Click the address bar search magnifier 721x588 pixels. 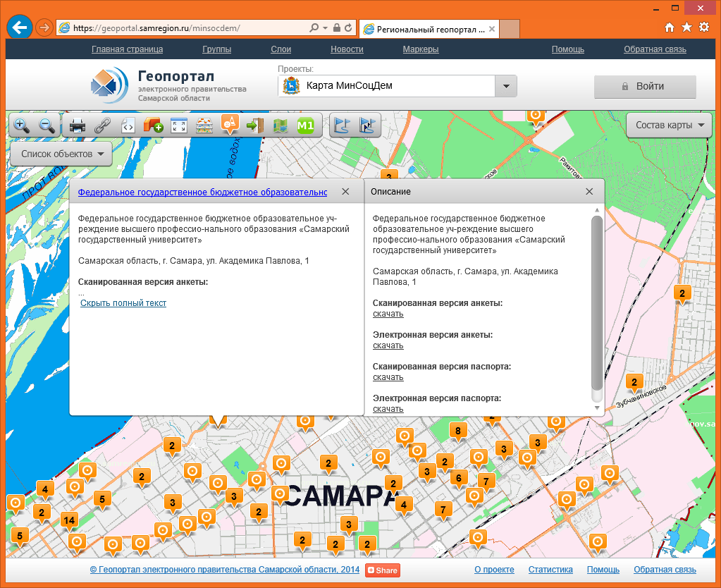pos(314,28)
